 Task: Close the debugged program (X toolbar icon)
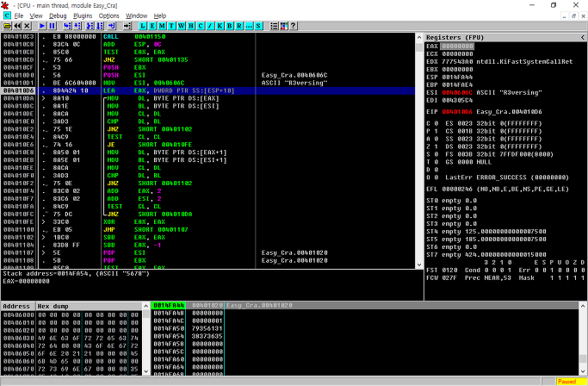pos(27,26)
